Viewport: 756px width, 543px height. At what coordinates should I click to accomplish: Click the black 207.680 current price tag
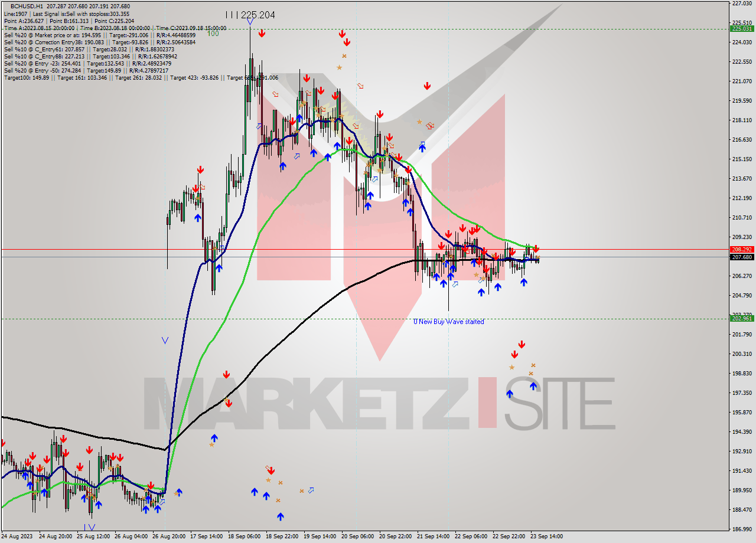pyautogui.click(x=742, y=257)
